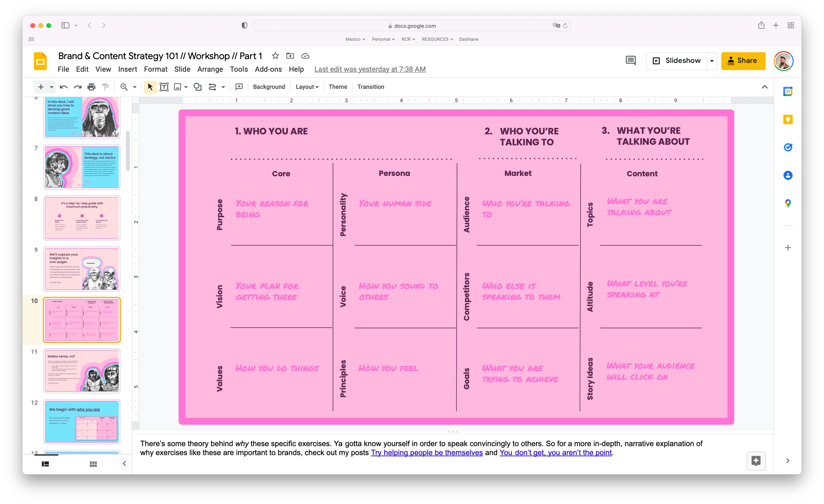Open the Slide menu
This screenshot has height=504, width=824.
182,69
